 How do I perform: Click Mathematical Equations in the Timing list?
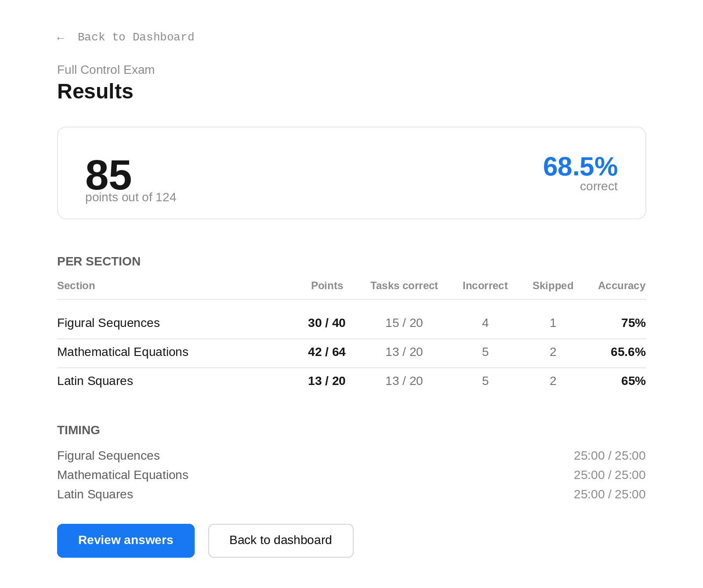pos(123,475)
